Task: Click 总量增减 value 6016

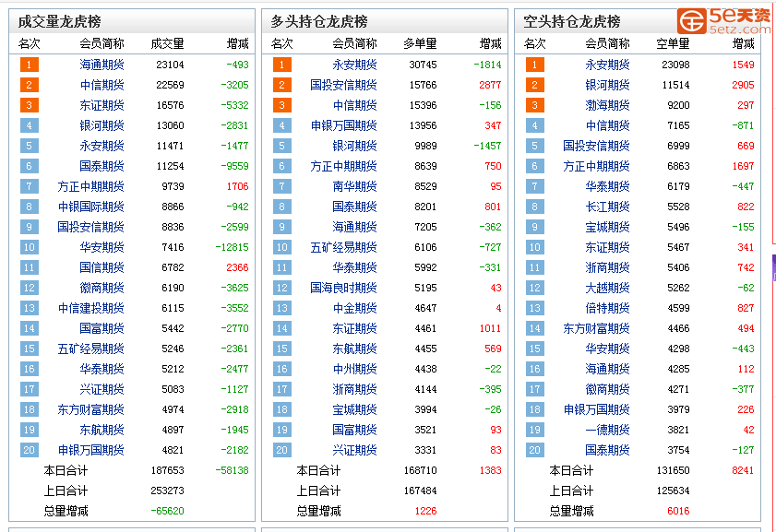Action: [678, 511]
